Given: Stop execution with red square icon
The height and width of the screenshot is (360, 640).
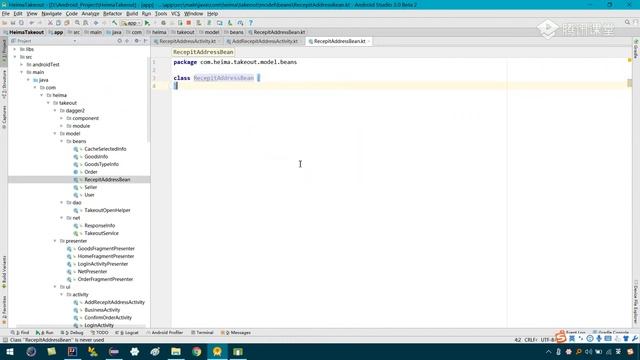Looking at the screenshot, I should pos(189,23).
